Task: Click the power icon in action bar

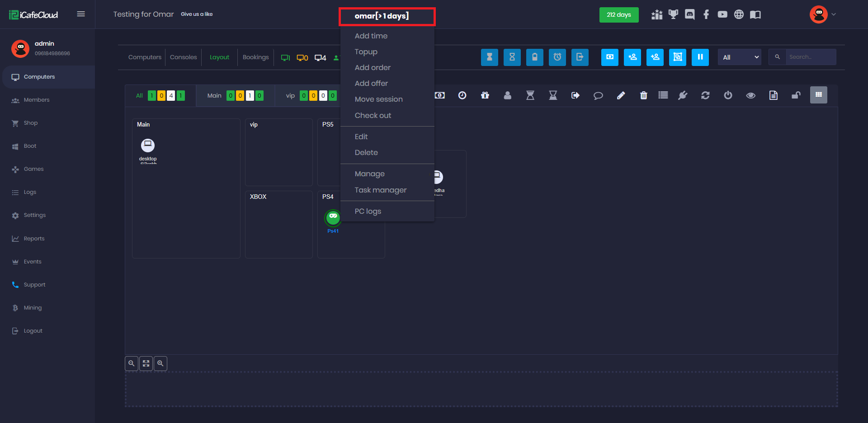Action: [x=728, y=95]
